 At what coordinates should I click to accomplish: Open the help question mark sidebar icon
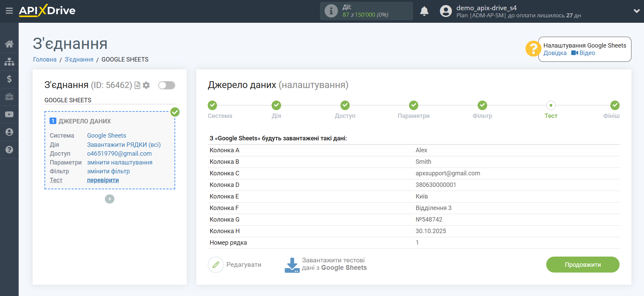tap(9, 150)
